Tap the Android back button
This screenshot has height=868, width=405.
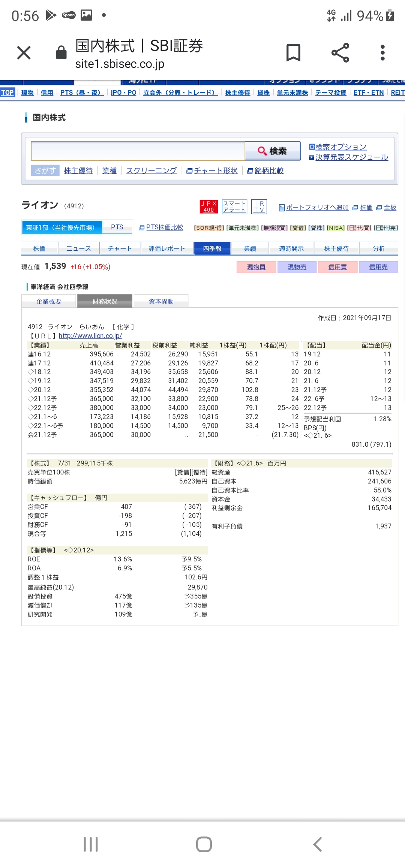[317, 844]
